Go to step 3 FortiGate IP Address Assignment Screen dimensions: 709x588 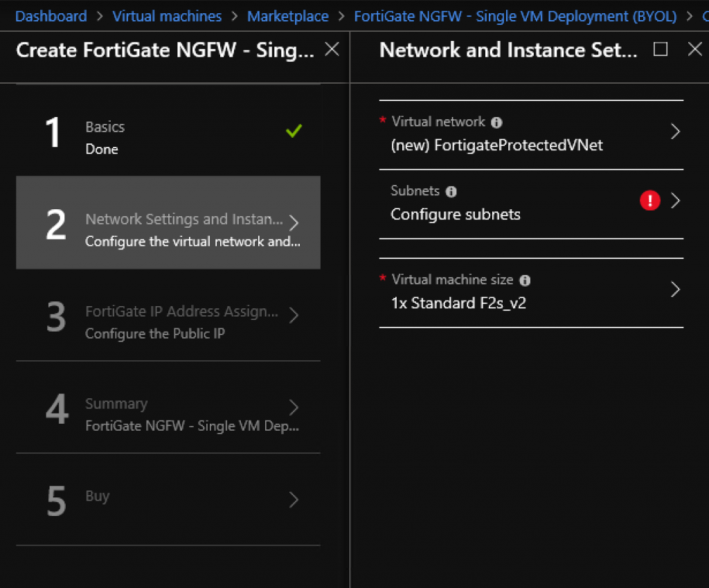[168, 315]
